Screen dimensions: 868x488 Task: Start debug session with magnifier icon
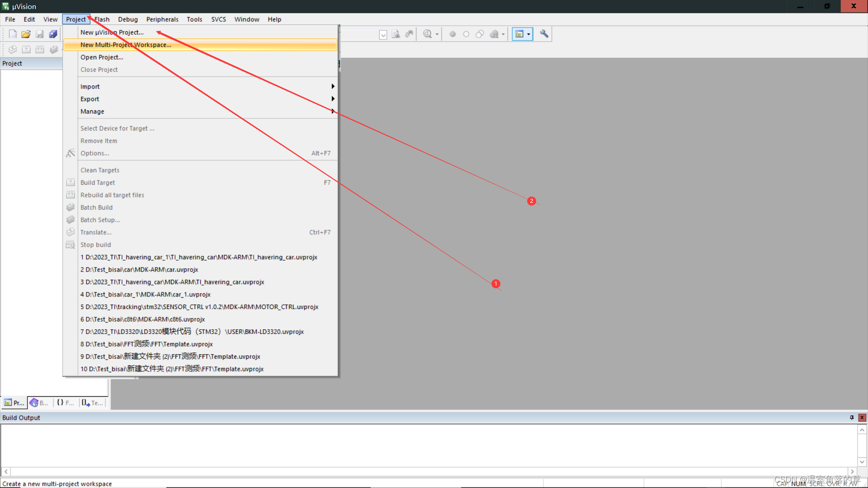(x=427, y=34)
